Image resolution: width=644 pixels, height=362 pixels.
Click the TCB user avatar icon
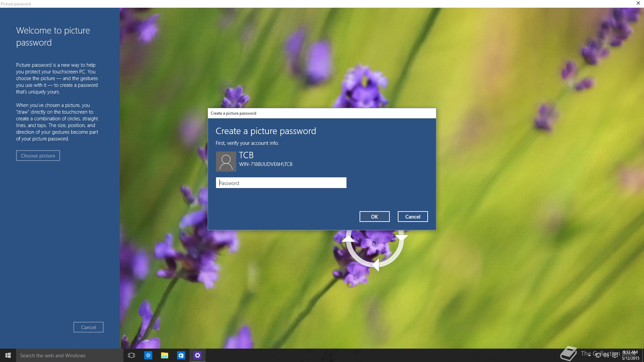pyautogui.click(x=226, y=162)
